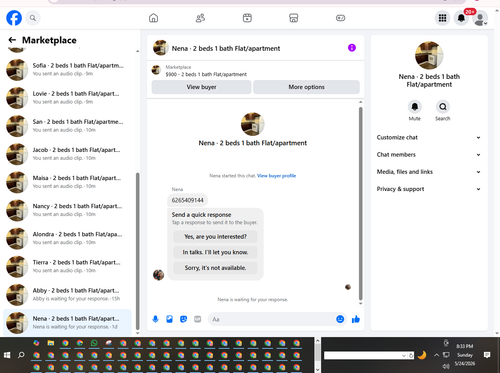This screenshot has height=373, width=500.
Task: Click Nena's listing photo in info panel
Action: click(x=429, y=55)
